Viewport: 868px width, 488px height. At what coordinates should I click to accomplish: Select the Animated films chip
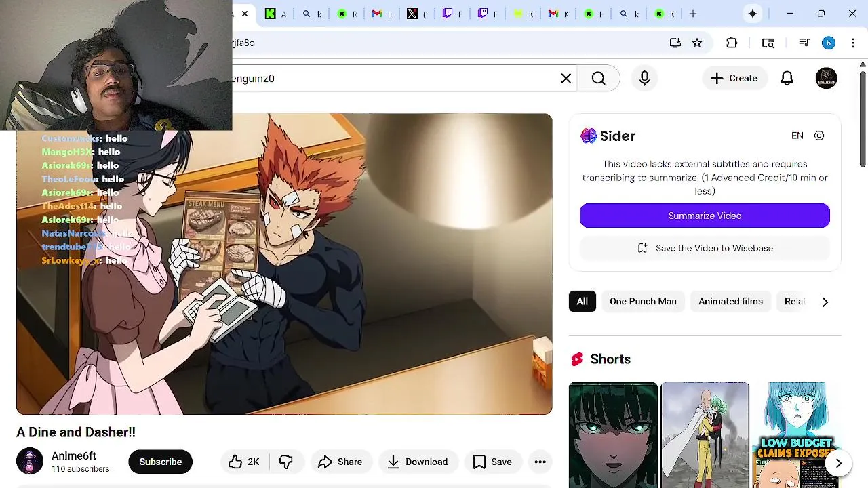click(x=730, y=301)
